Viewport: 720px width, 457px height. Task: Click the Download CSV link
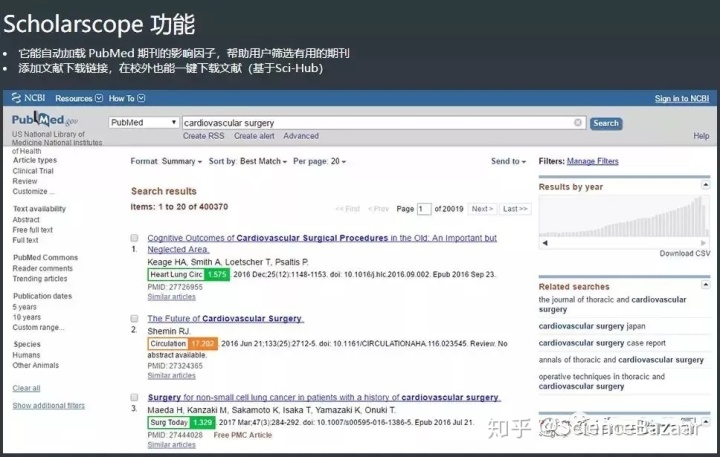[x=685, y=254]
